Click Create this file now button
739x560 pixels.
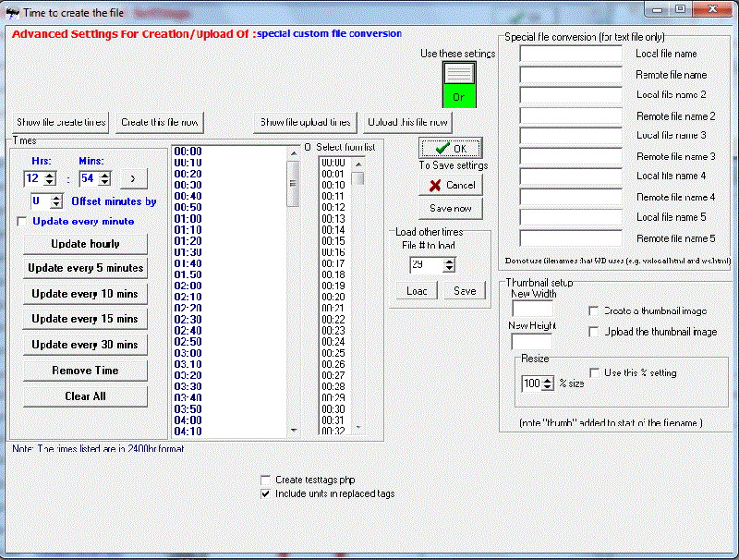click(x=160, y=123)
